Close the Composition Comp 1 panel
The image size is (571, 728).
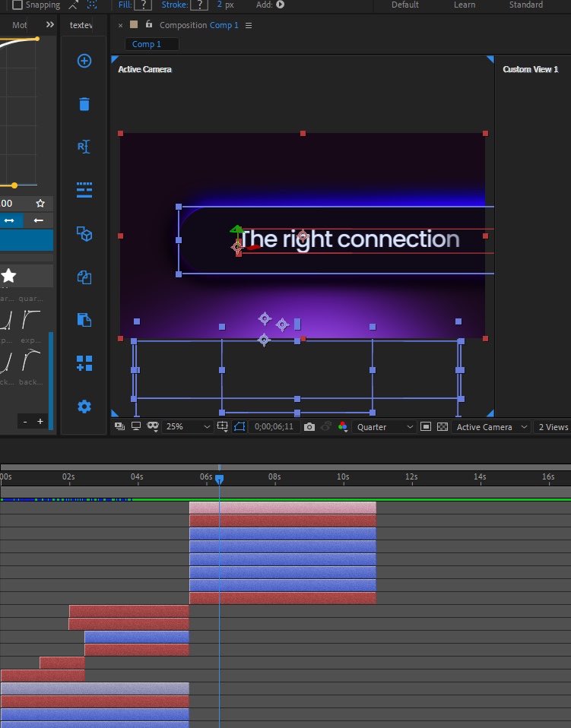point(120,26)
